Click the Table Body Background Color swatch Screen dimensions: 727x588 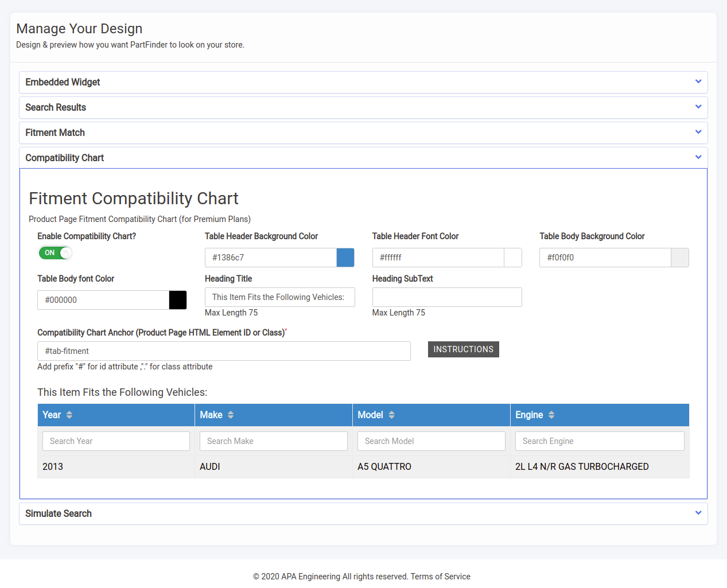[x=680, y=258]
